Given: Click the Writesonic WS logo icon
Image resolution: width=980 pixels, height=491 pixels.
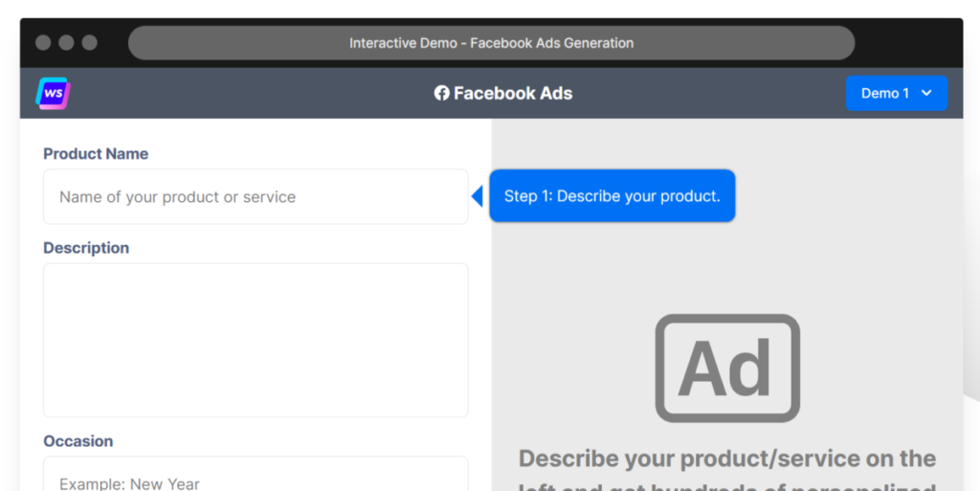Looking at the screenshot, I should tap(54, 93).
